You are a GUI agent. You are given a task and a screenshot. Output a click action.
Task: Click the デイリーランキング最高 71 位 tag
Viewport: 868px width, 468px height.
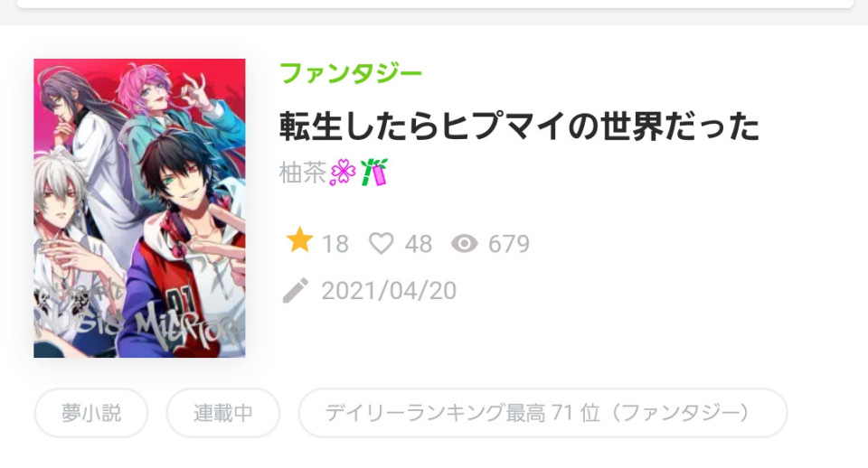click(542, 413)
